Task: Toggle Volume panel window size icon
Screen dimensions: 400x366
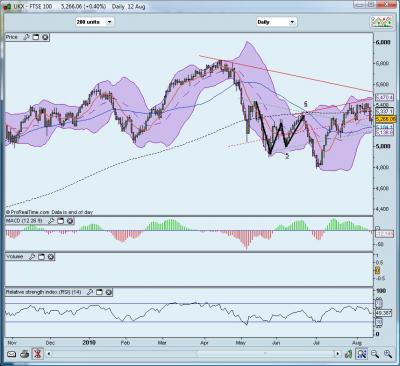Action: tap(42, 257)
